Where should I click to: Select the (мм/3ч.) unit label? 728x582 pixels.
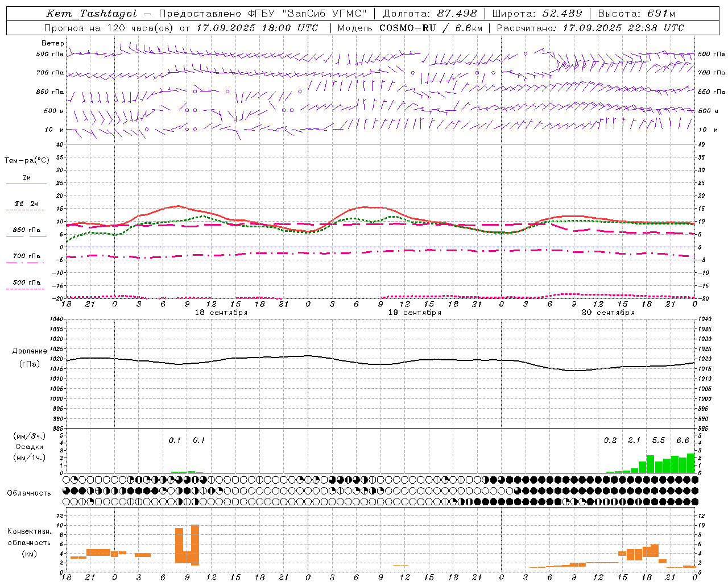pos(30,436)
